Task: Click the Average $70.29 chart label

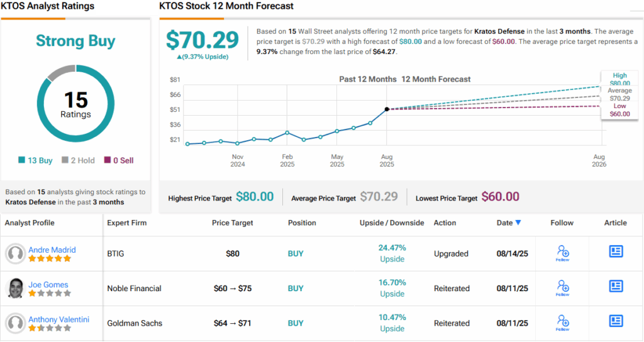Action: point(619,94)
